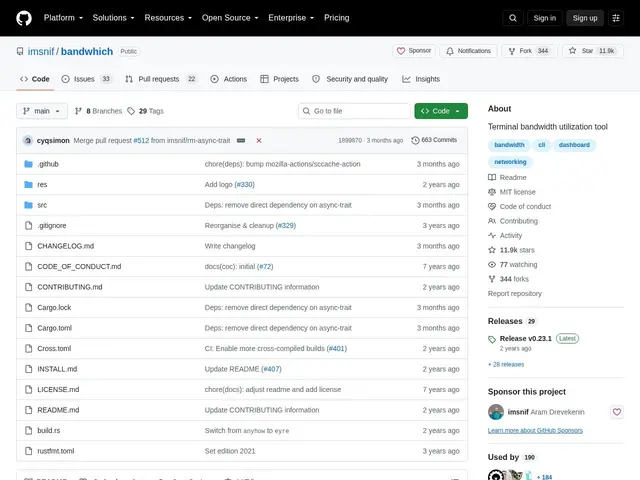Screen dimensions: 640x480
Task: Open the .github folder
Action: pyautogui.click(x=48, y=164)
